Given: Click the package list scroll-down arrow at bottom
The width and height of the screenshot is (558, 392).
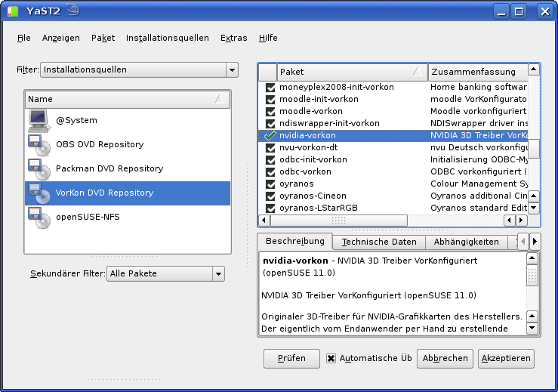Looking at the screenshot, I should point(533,208).
